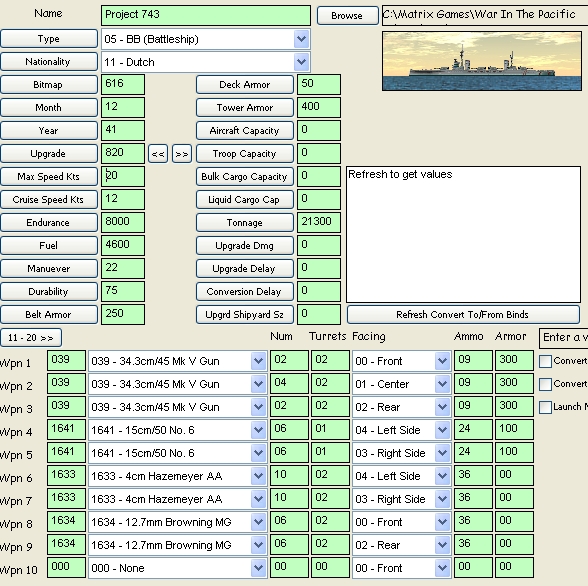
Task: Click the Troop Capacity button
Action: point(244,154)
